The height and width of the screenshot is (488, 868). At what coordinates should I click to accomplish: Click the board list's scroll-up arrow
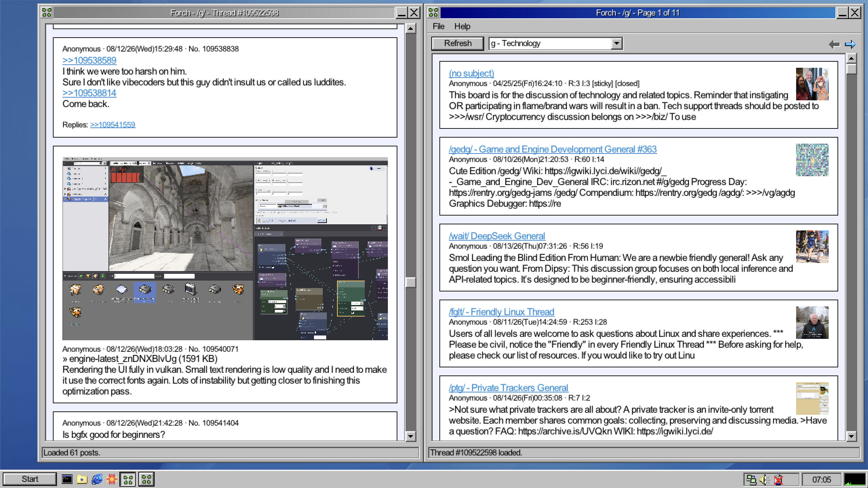coord(851,58)
